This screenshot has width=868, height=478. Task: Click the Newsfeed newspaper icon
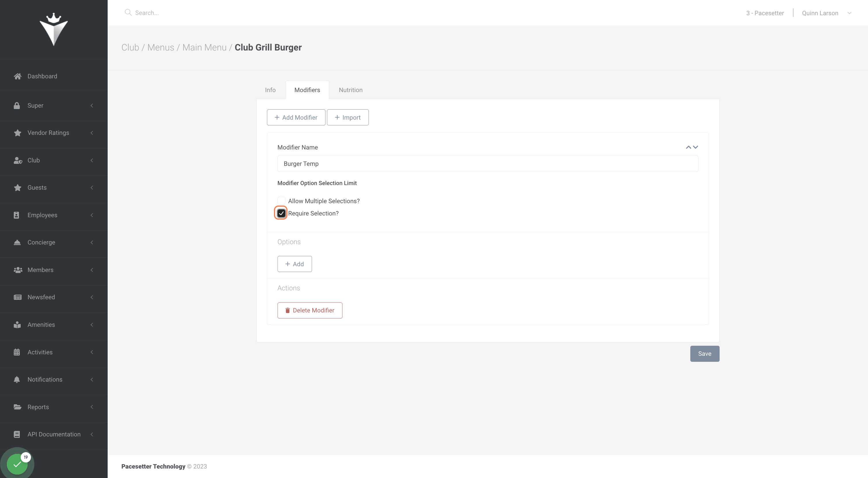point(18,297)
